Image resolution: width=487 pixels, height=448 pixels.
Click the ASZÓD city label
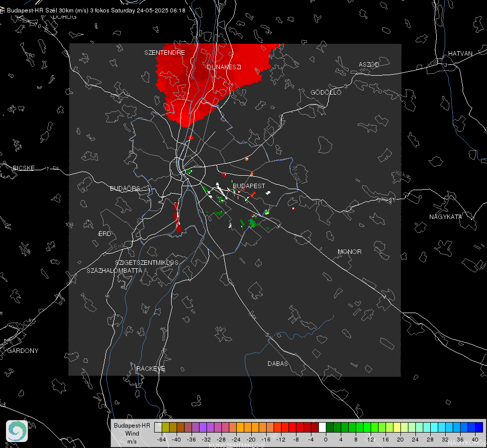[369, 64]
